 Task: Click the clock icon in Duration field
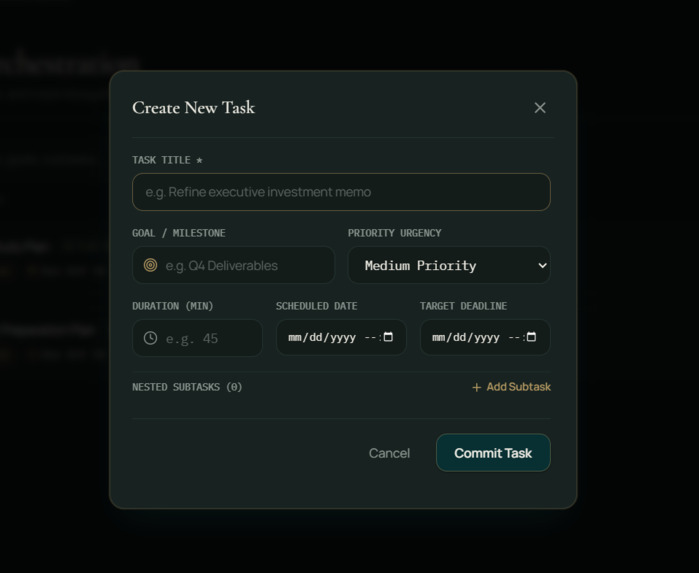click(150, 338)
